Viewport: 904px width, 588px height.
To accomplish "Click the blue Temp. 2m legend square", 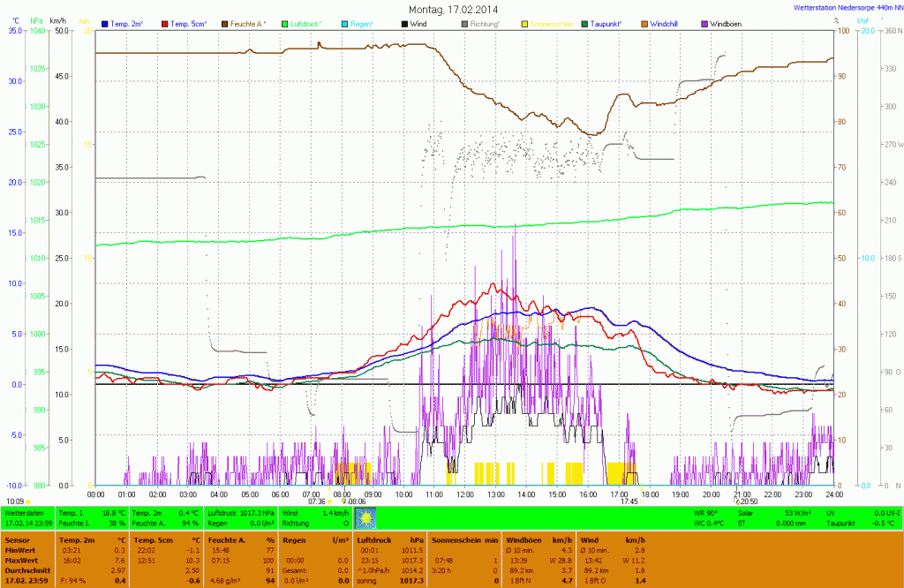I will (106, 23).
